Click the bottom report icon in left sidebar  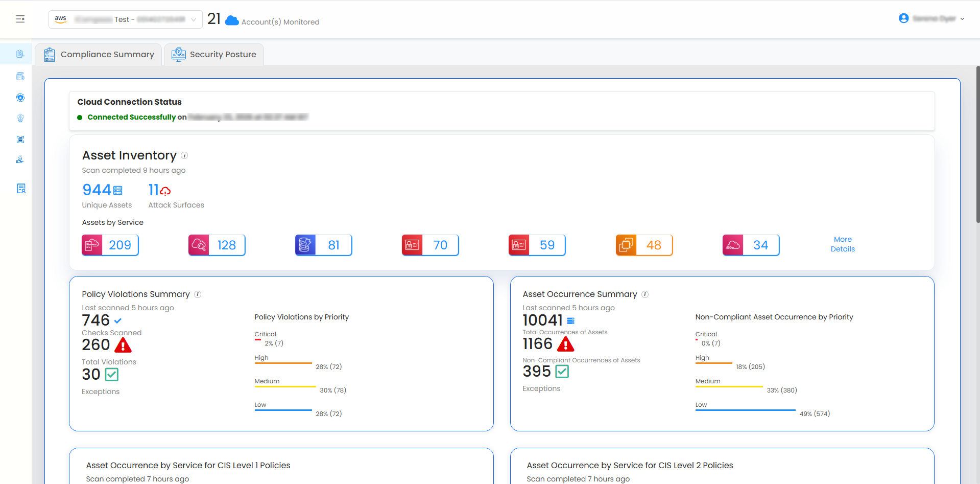[x=21, y=189]
